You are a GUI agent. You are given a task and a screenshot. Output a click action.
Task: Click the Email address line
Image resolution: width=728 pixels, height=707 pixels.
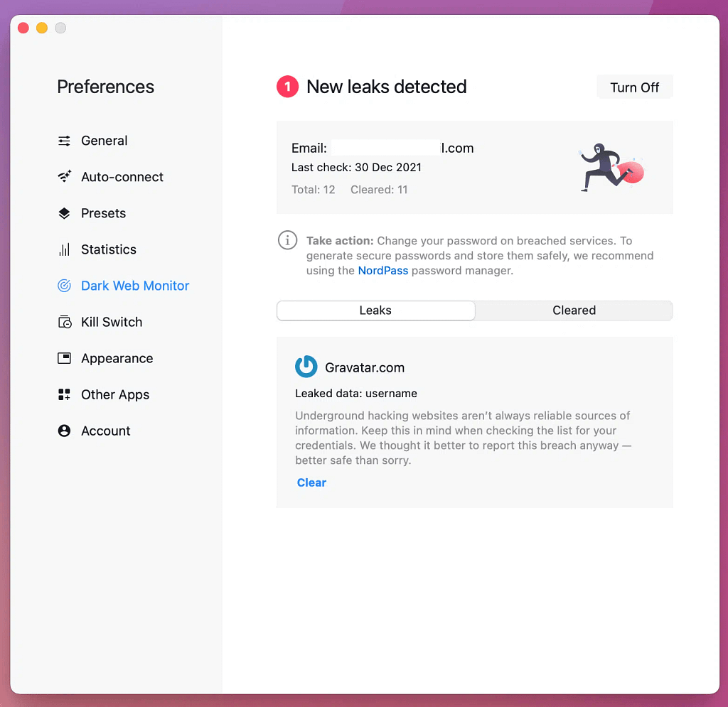[x=382, y=148]
